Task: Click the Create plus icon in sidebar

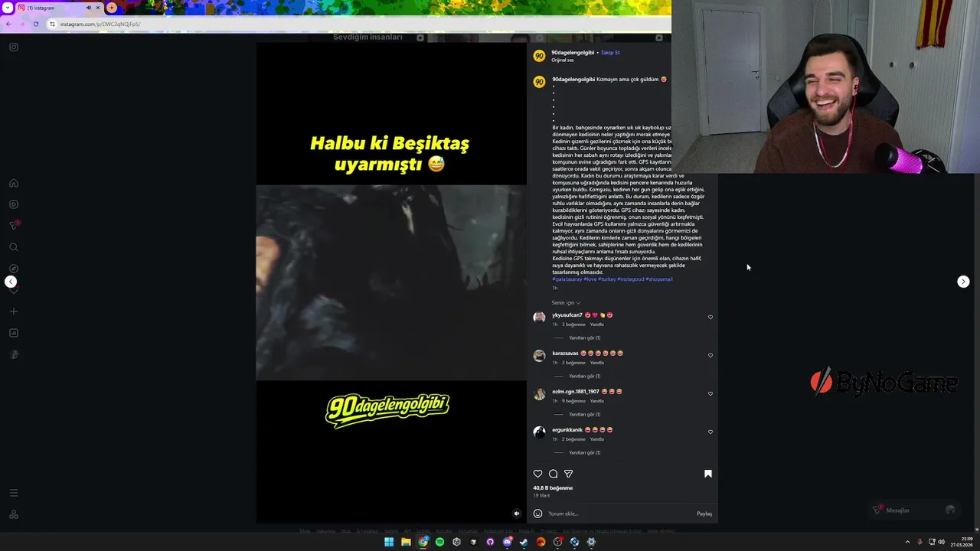Action: [x=14, y=311]
